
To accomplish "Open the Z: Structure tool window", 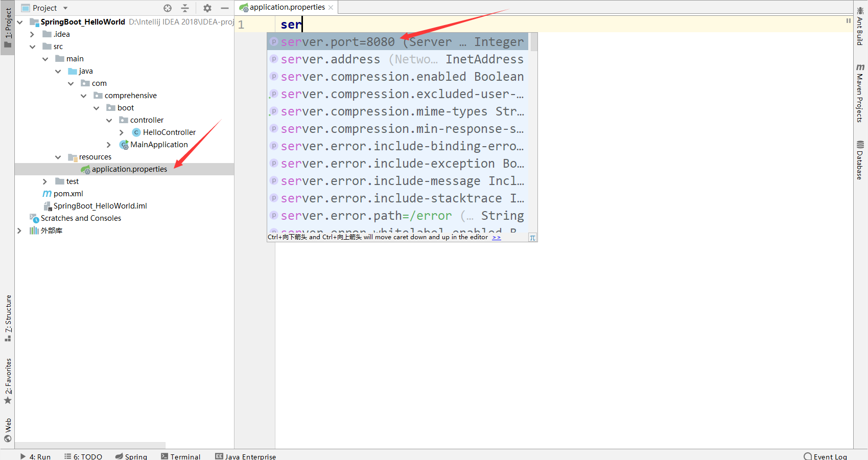I will point(8,318).
